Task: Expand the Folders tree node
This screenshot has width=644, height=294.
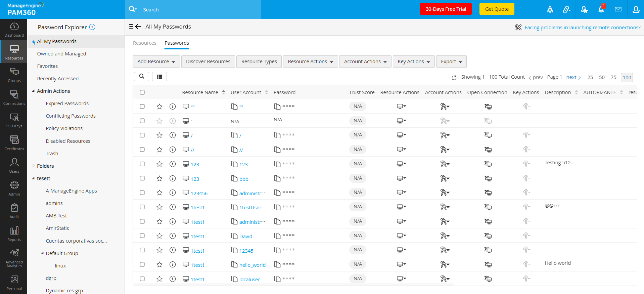Action: pos(34,166)
